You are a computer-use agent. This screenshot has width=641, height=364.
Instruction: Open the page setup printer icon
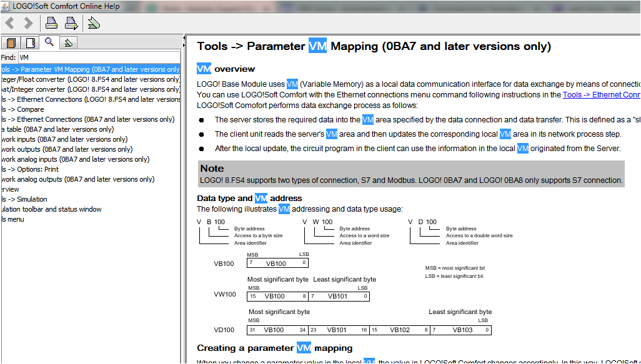coord(71,24)
